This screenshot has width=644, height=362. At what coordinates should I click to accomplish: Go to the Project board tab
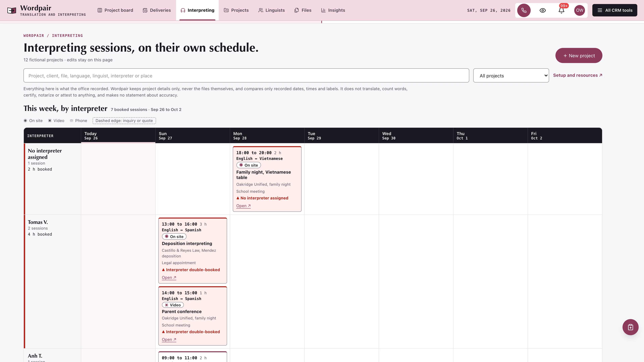pos(115,10)
